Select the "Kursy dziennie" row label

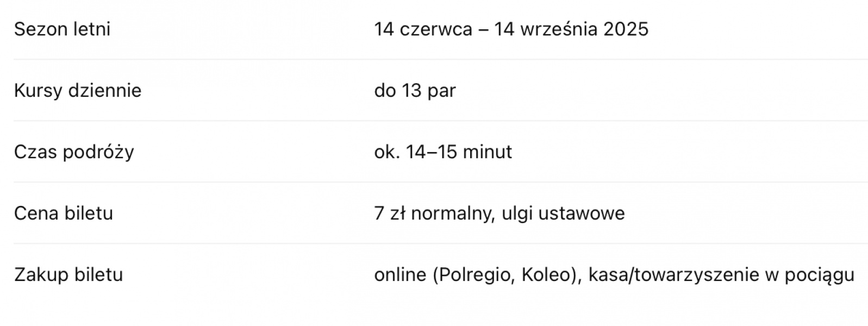(78, 91)
